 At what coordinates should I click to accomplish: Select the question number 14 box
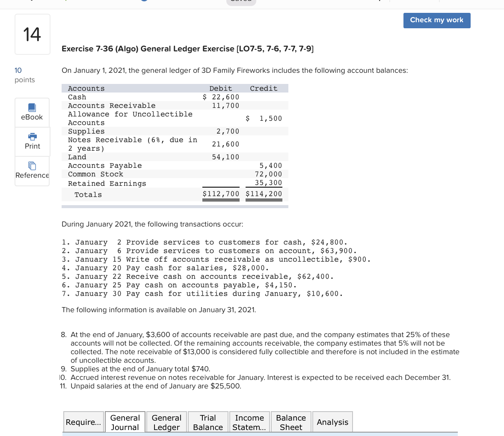click(32, 34)
